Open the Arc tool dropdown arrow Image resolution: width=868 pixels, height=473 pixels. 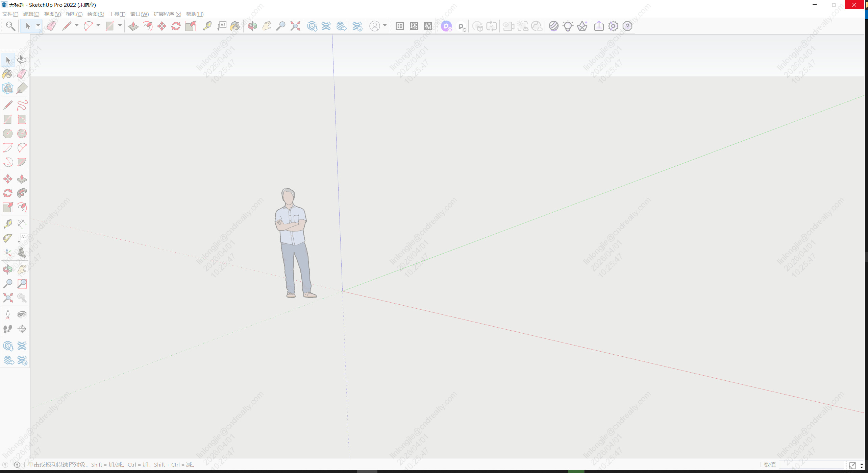pyautogui.click(x=98, y=26)
